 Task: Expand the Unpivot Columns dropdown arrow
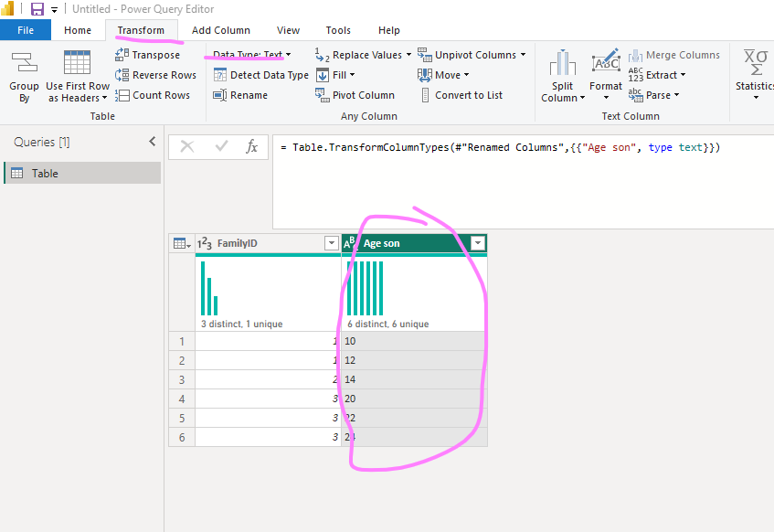523,55
